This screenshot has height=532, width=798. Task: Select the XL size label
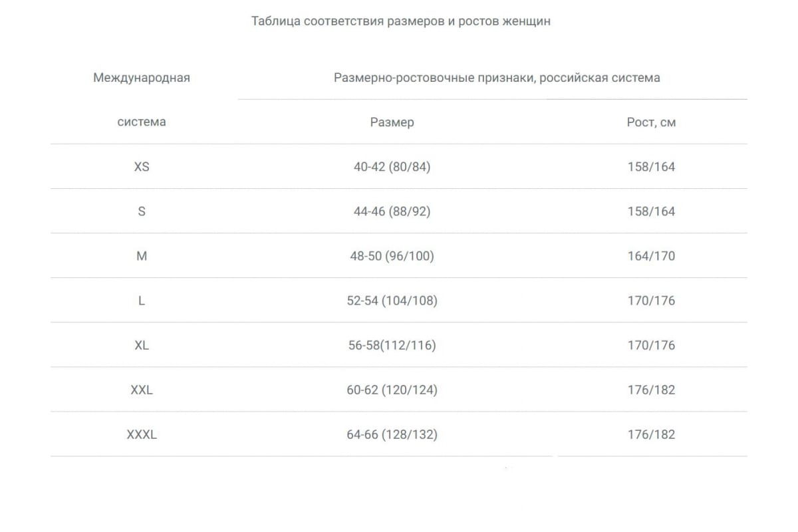click(142, 345)
